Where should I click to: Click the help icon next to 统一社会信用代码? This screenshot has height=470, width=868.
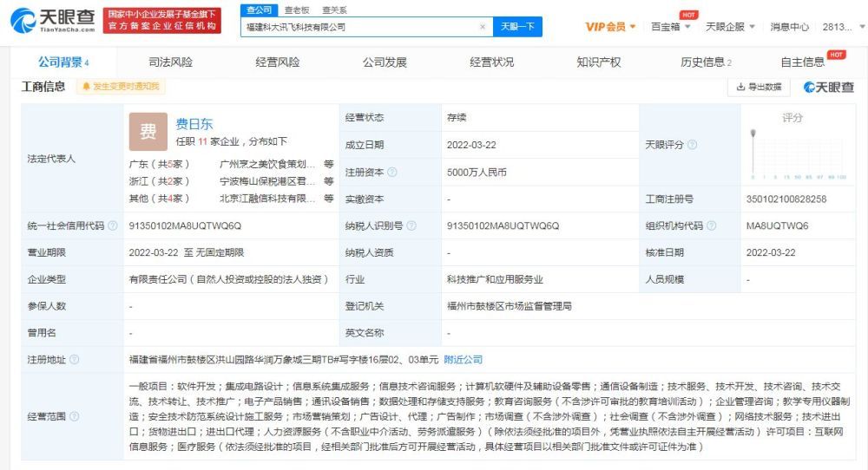[x=113, y=225]
